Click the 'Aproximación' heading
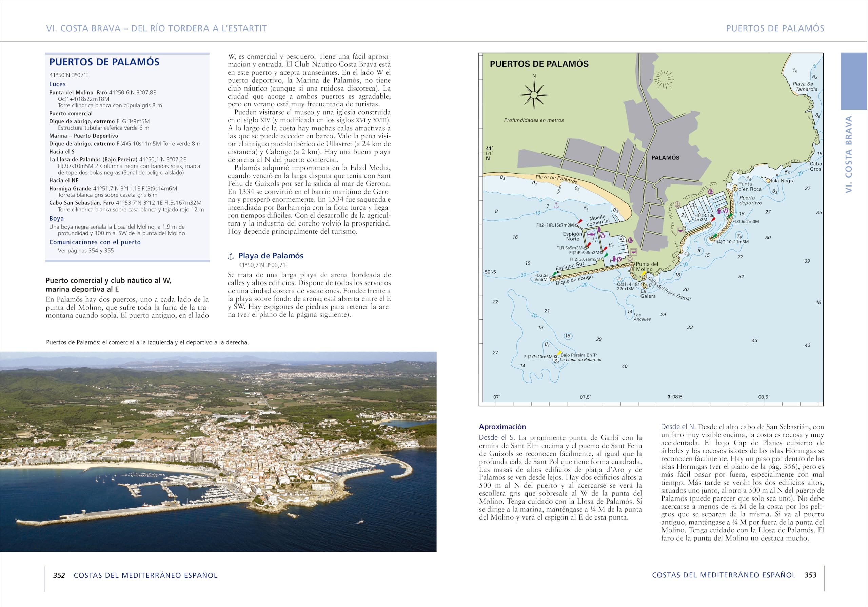 pos(502,427)
